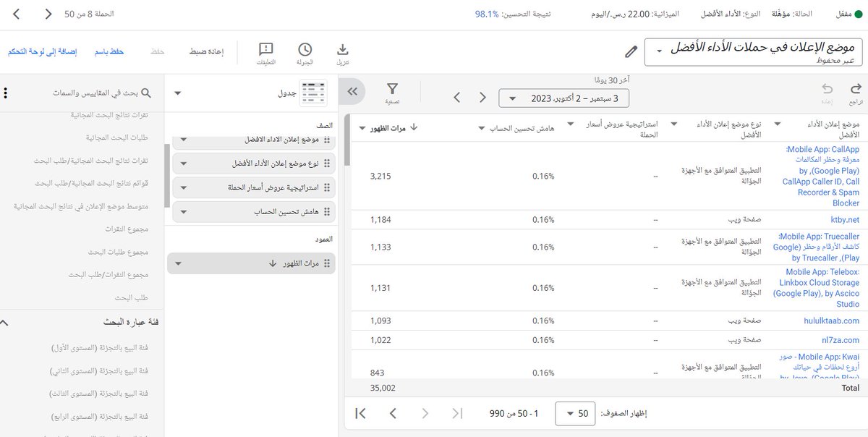Click the 98.1% optimization score link
Screen dimensions: 868x437
point(487,14)
